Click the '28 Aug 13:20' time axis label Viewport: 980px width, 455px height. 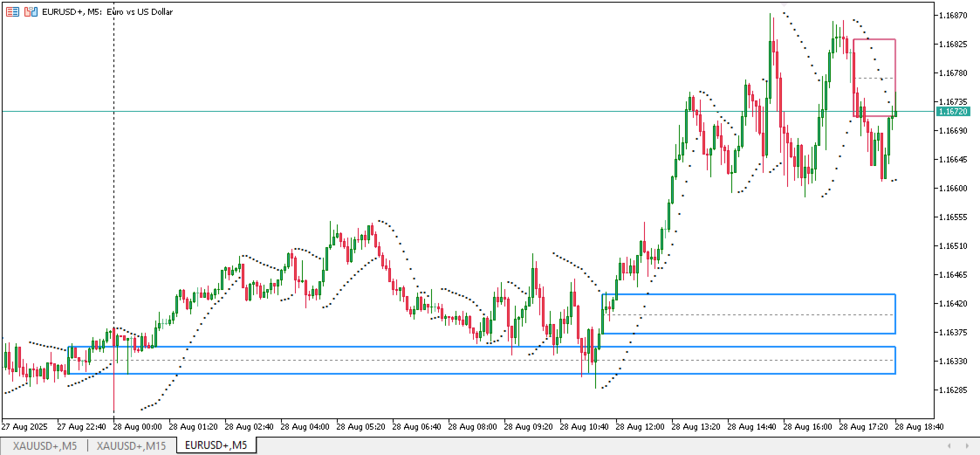[695, 426]
